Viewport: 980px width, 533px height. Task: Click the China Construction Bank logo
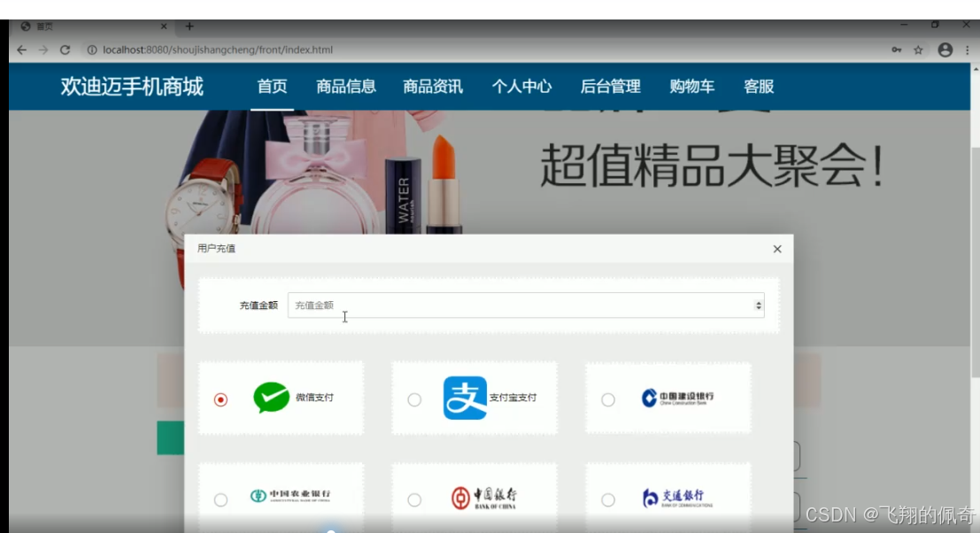[677, 398]
